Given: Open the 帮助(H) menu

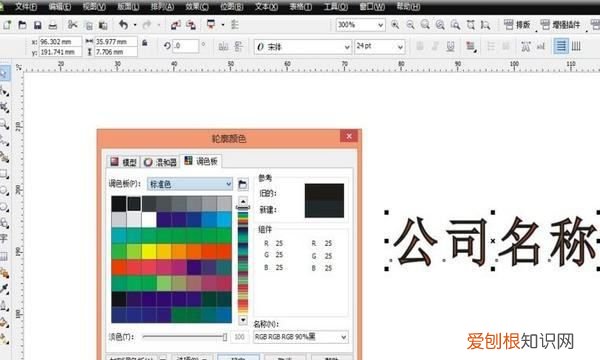Looking at the screenshot, I should (x=408, y=7).
